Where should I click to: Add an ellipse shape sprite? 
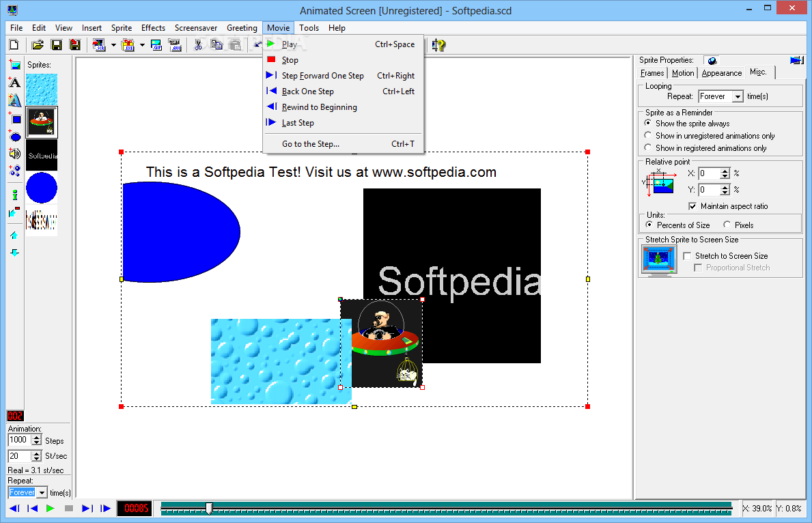point(14,136)
